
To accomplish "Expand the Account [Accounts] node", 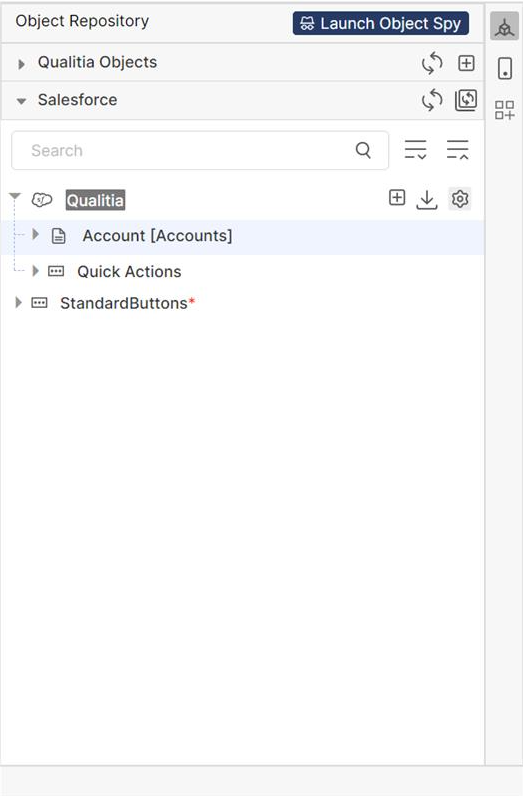I will (36, 235).
